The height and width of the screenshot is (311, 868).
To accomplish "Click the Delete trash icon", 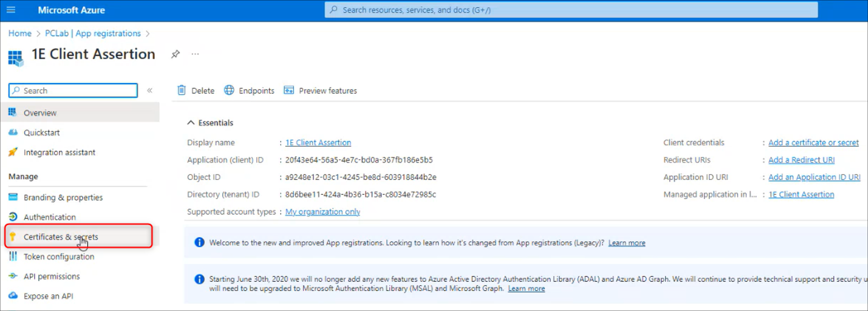I will tap(182, 90).
